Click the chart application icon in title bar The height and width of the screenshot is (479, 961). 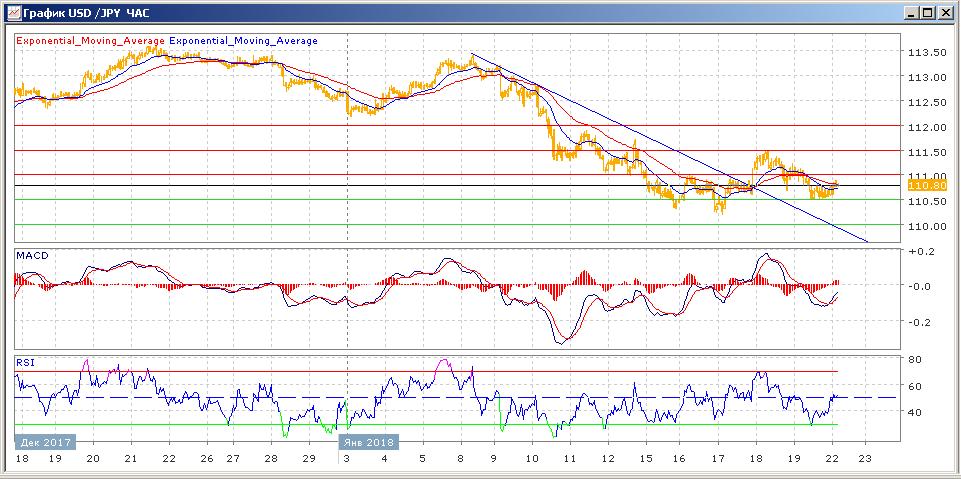tap(11, 12)
